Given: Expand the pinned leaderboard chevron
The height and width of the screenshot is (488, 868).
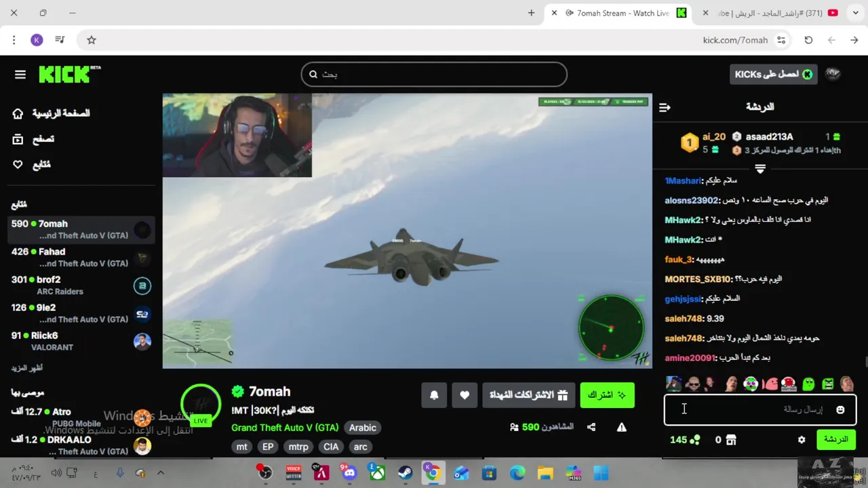Looking at the screenshot, I should pyautogui.click(x=760, y=169).
